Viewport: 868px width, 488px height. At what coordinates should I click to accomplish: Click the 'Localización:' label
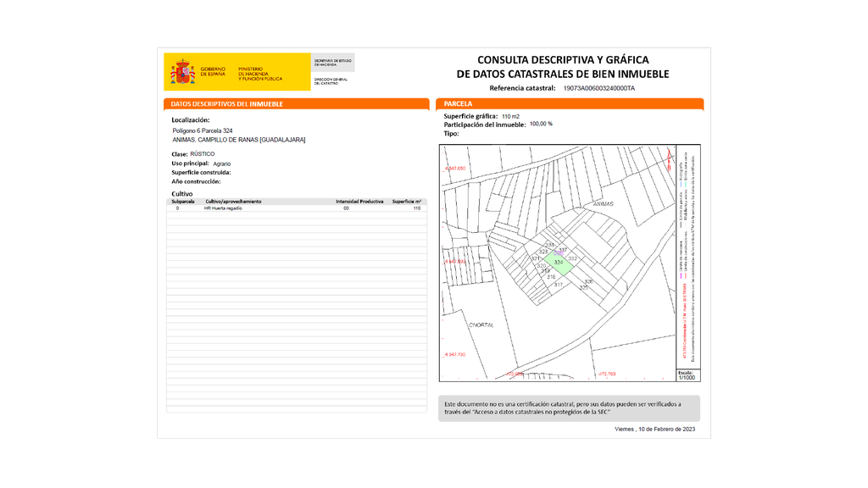pos(191,120)
